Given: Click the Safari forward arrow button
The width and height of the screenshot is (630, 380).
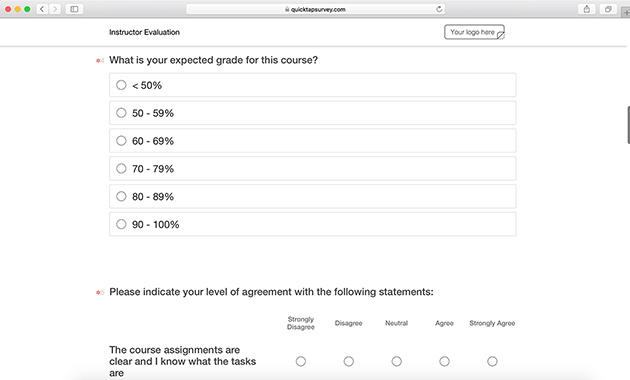Looking at the screenshot, I should coord(55,9).
